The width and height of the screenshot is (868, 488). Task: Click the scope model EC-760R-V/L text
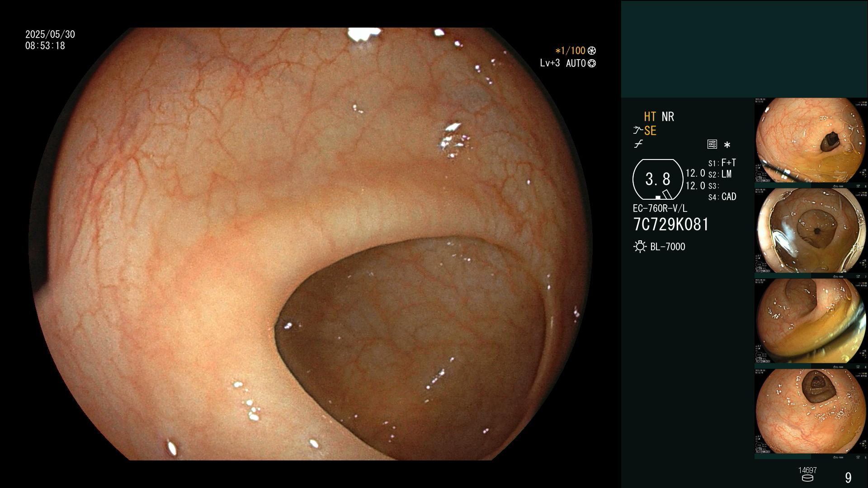[x=660, y=209]
